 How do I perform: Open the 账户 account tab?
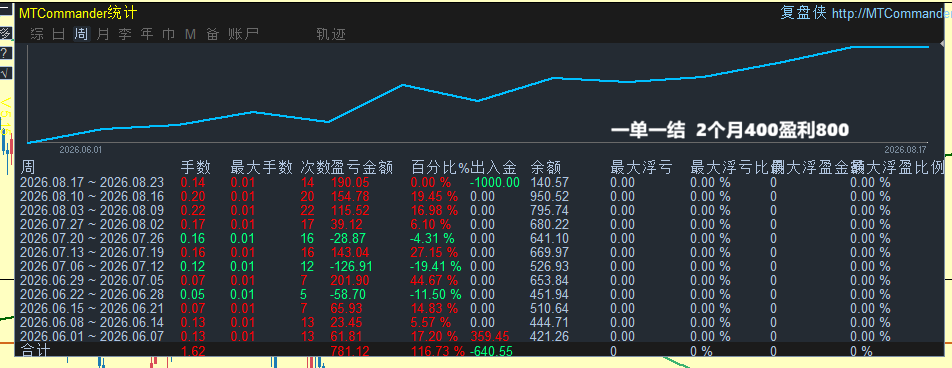coord(243,35)
